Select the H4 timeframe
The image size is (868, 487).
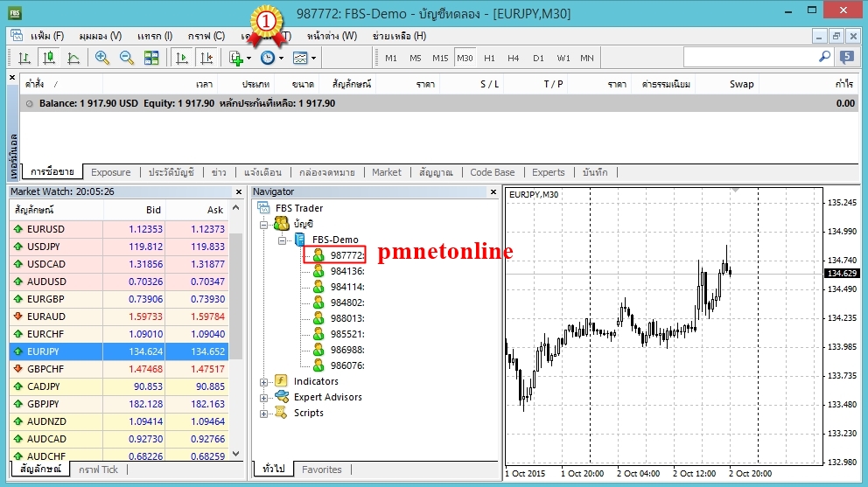click(513, 58)
